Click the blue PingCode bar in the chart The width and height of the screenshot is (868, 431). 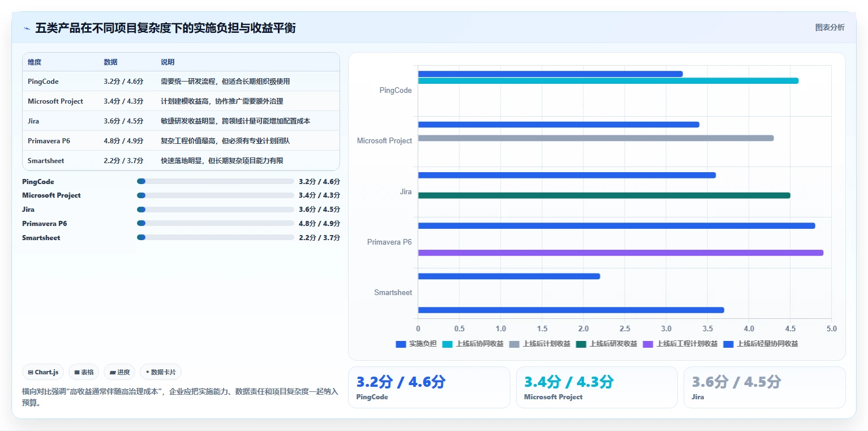click(x=551, y=74)
